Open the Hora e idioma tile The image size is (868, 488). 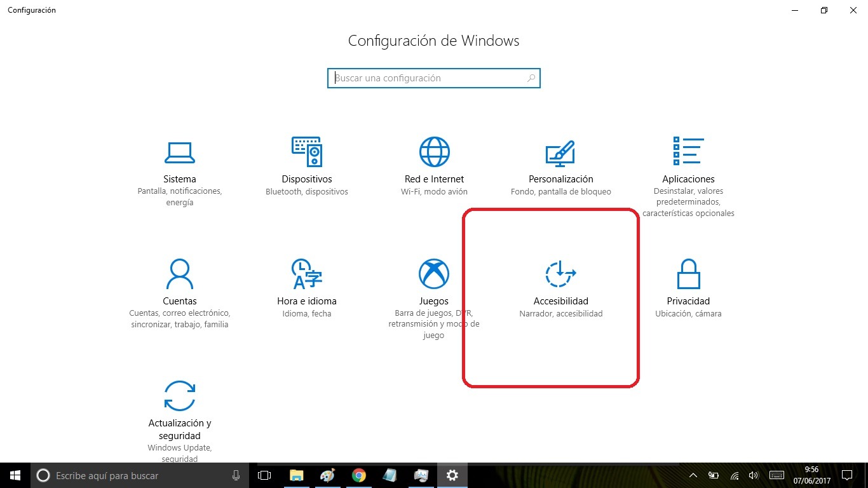pos(307,289)
